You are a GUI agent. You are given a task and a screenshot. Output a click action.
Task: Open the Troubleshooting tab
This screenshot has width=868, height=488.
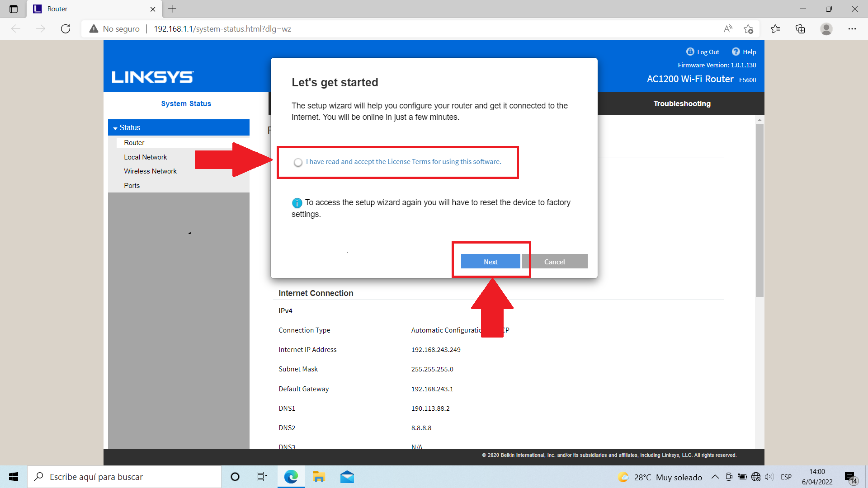[x=682, y=103]
